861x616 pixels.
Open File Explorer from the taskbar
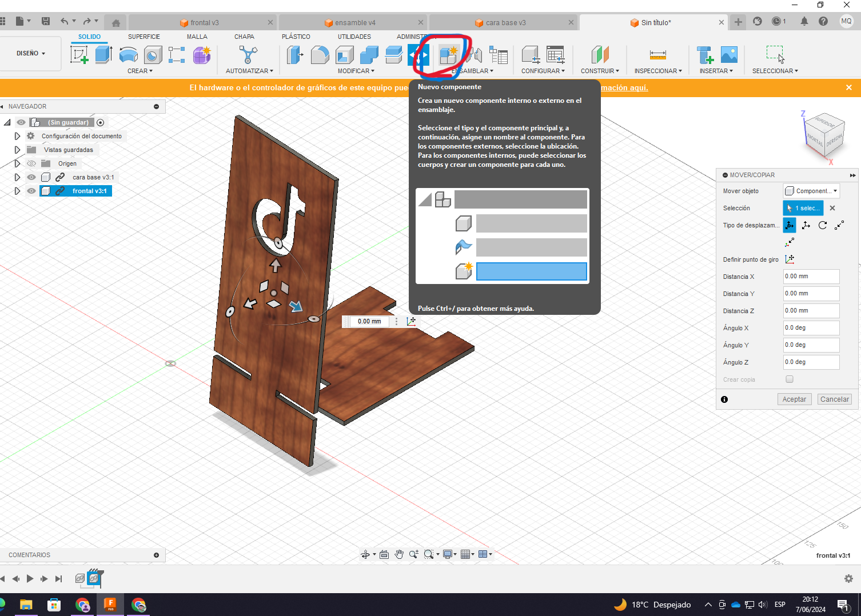26,605
